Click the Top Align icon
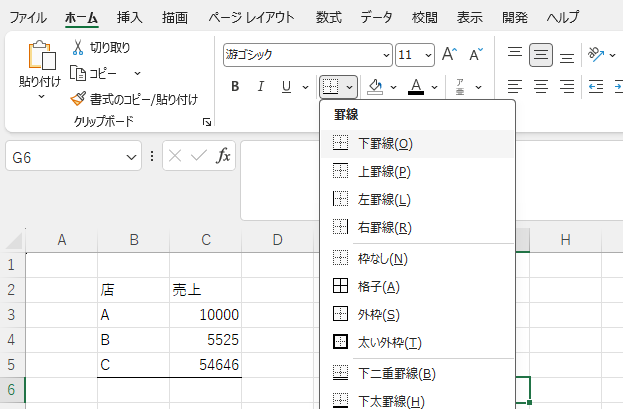The height and width of the screenshot is (409, 623). 515,54
